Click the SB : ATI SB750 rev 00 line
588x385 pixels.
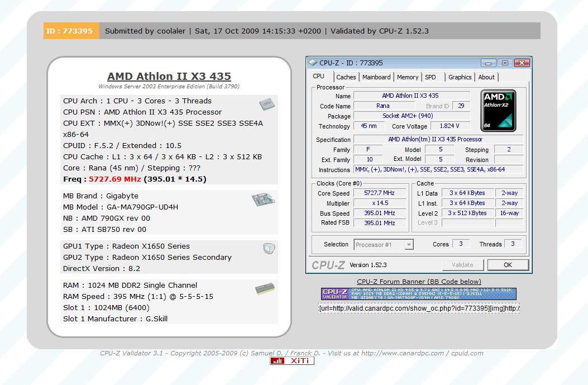click(104, 230)
